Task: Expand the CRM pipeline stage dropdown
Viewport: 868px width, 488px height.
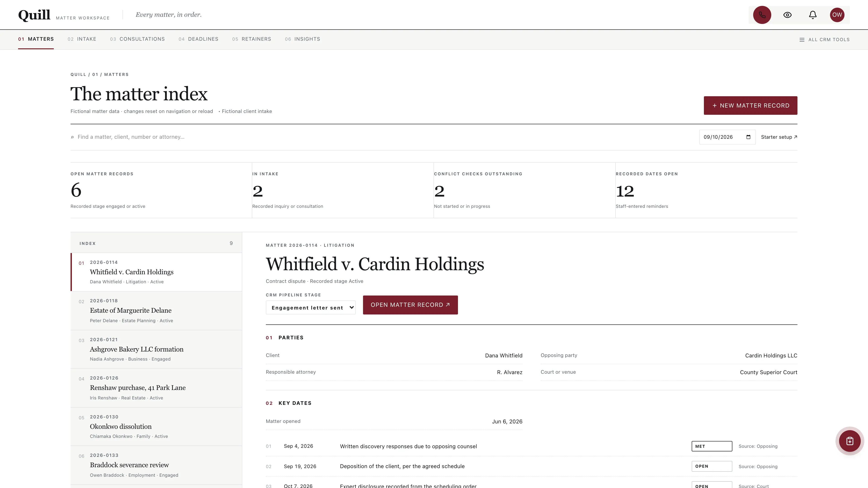Action: pos(311,307)
